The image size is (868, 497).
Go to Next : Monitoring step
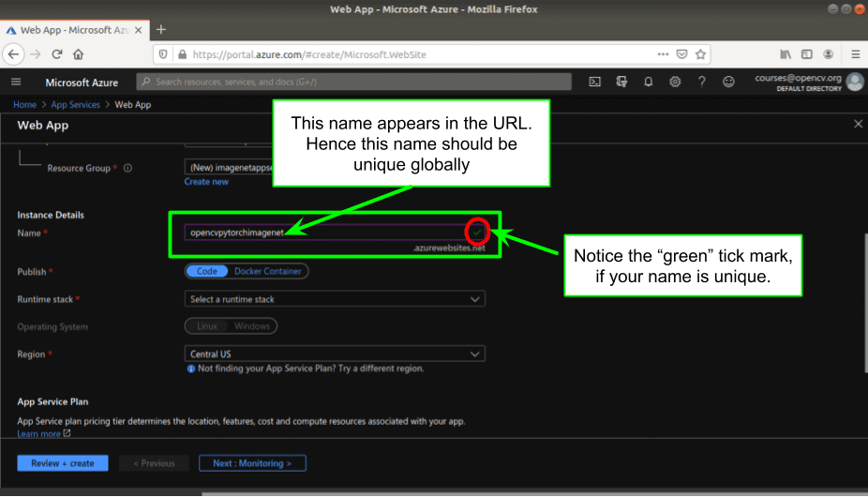[x=252, y=463]
